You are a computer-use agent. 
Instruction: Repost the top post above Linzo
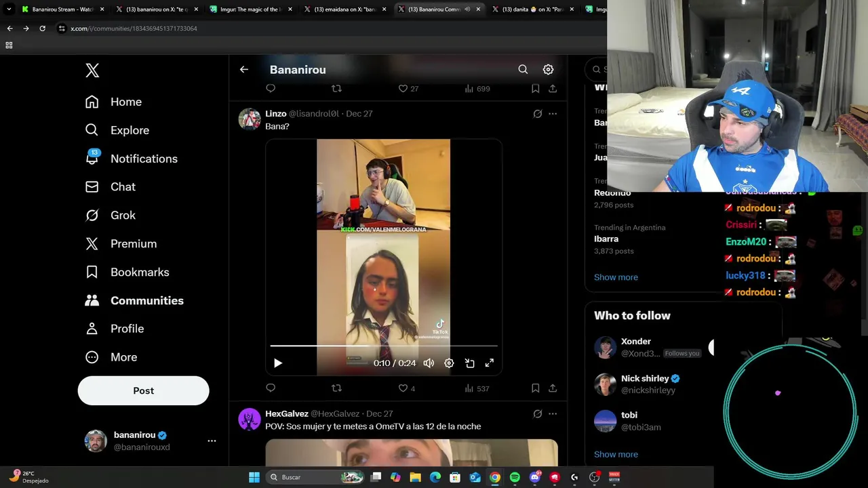336,88
